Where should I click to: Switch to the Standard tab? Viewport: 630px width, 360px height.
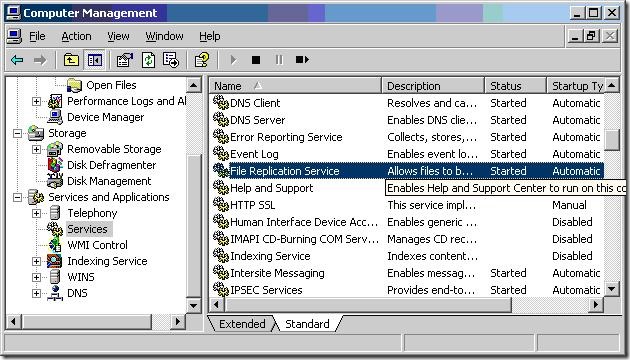click(x=307, y=324)
